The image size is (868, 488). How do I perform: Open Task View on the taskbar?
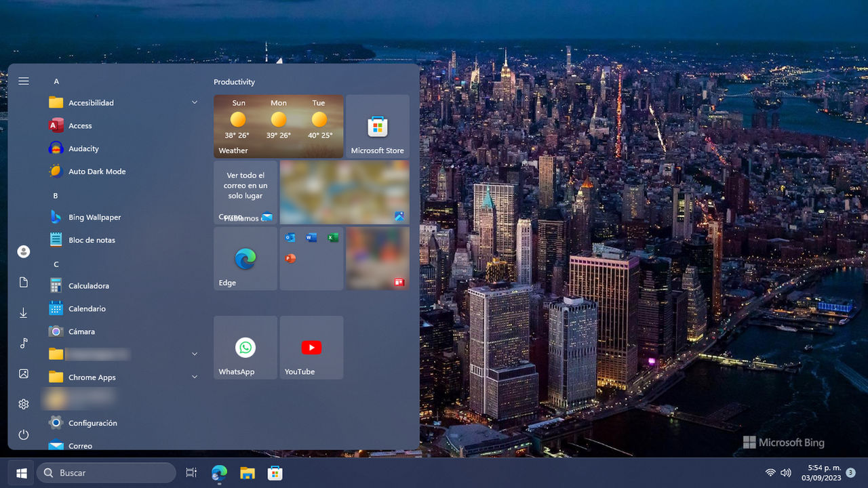(x=191, y=473)
